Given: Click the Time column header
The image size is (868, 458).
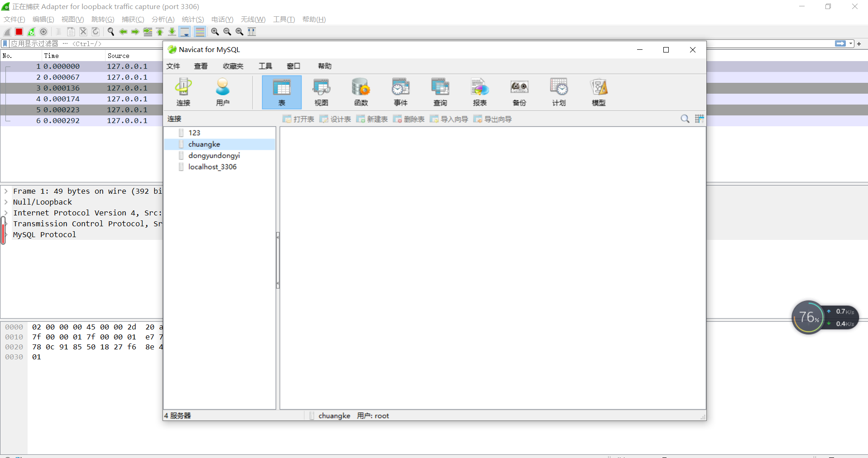Looking at the screenshot, I should coord(73,56).
